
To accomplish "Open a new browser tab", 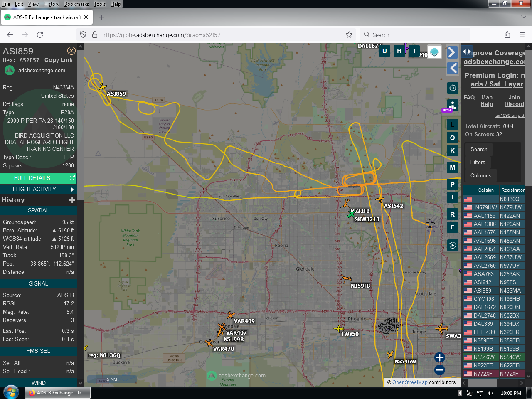I will tap(102, 17).
